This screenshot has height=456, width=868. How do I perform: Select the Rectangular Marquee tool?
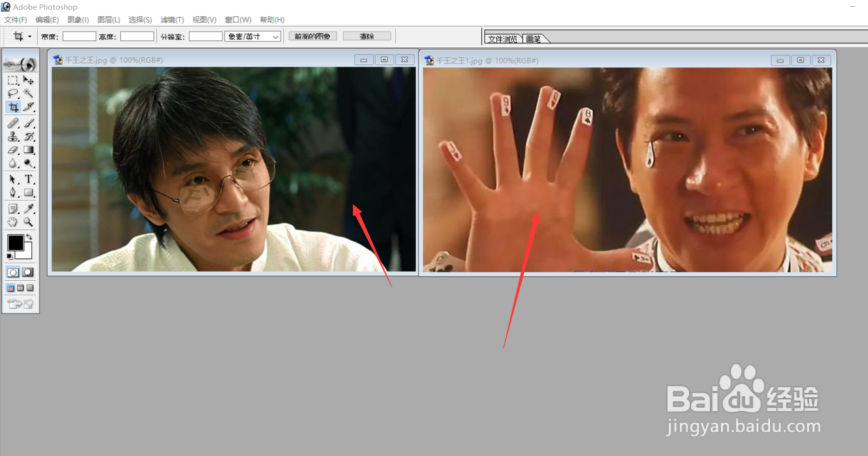(13, 80)
